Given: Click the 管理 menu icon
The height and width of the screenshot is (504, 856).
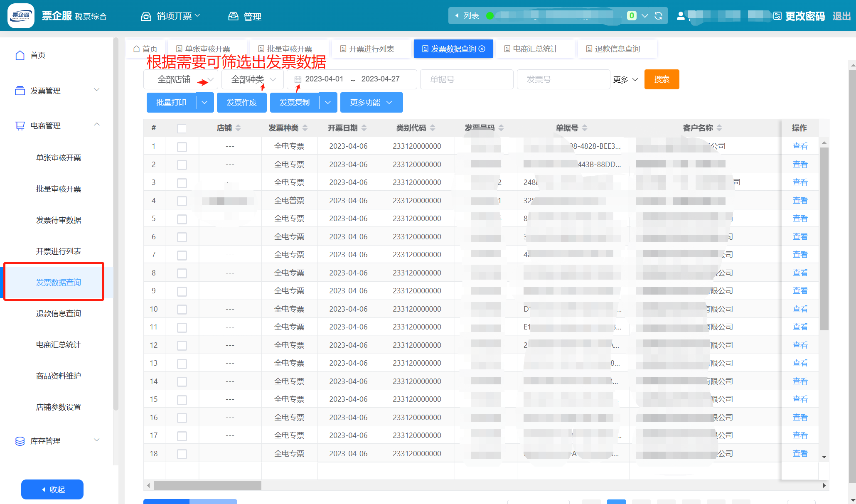Looking at the screenshot, I should point(233,16).
